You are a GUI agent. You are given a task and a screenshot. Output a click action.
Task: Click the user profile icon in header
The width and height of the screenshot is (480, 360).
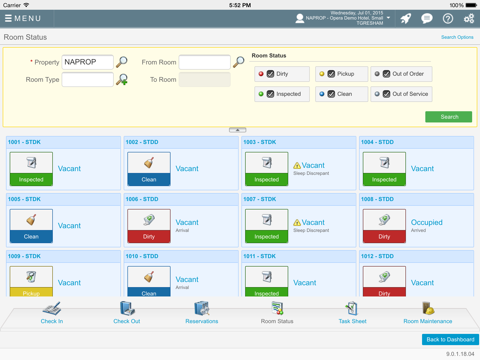[300, 18]
